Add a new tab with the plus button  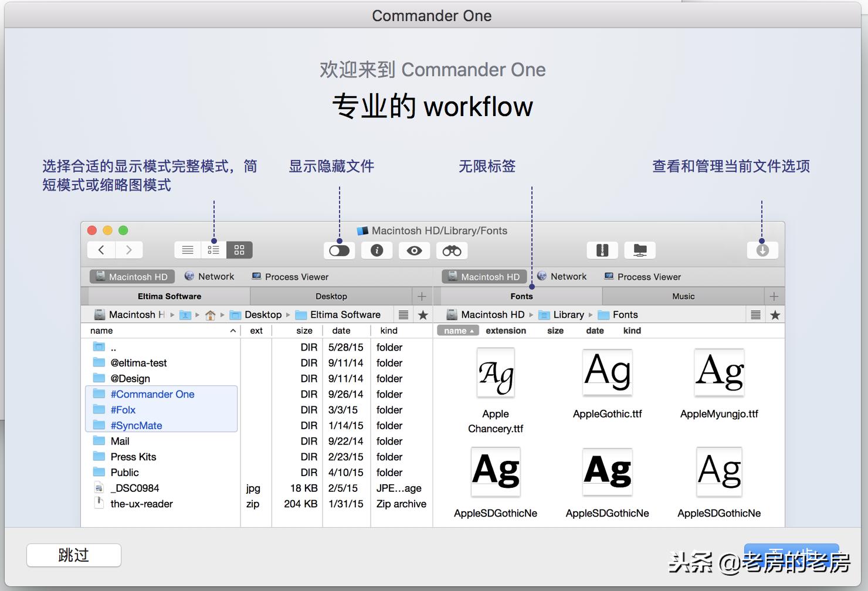(x=774, y=296)
